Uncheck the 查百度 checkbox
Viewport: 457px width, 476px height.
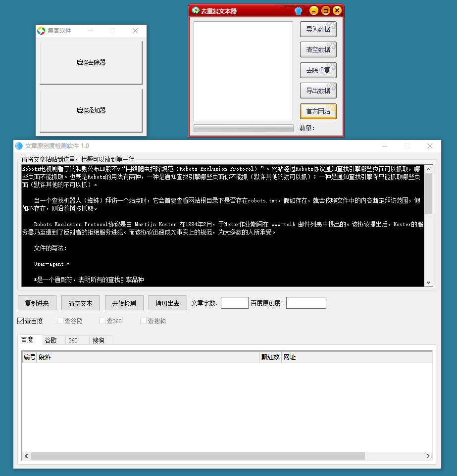pos(21,321)
